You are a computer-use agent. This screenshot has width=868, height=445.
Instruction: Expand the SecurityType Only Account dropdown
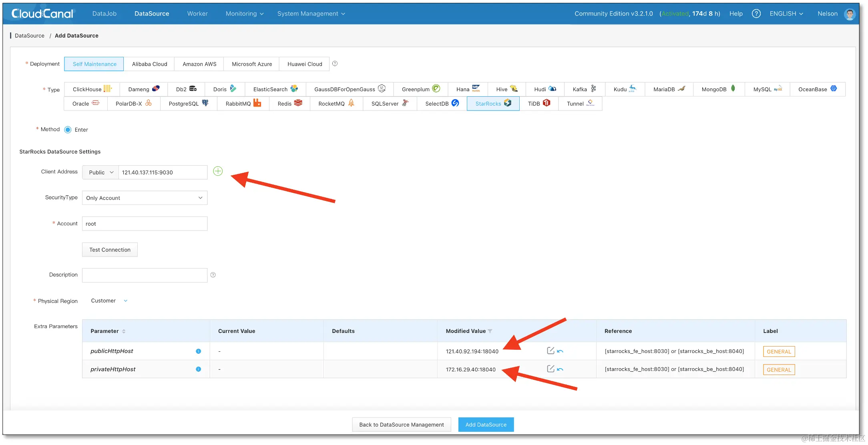(x=145, y=198)
